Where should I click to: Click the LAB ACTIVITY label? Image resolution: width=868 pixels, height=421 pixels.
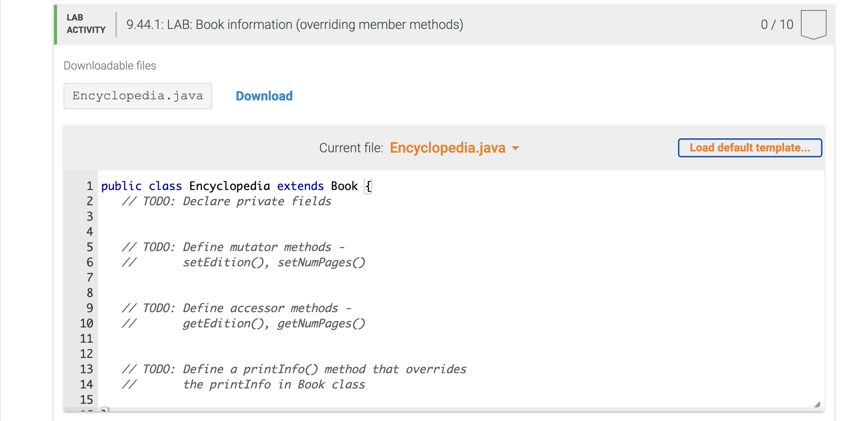pyautogui.click(x=85, y=23)
